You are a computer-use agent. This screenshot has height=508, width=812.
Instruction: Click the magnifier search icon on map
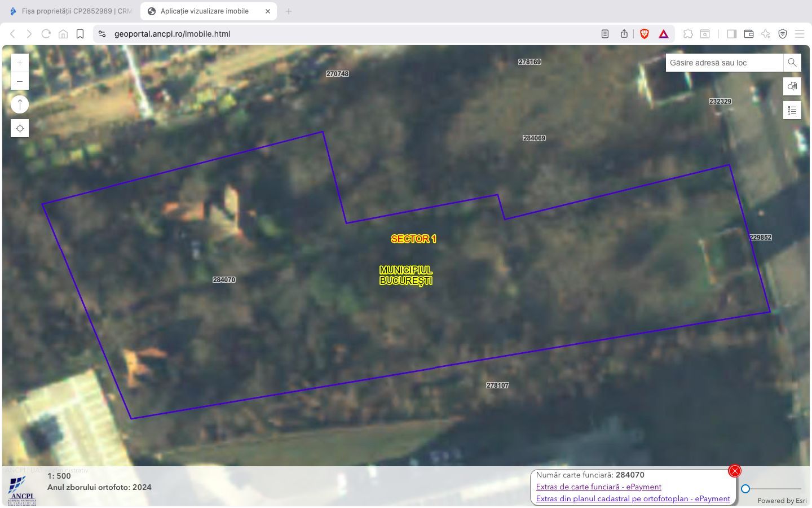tap(792, 63)
